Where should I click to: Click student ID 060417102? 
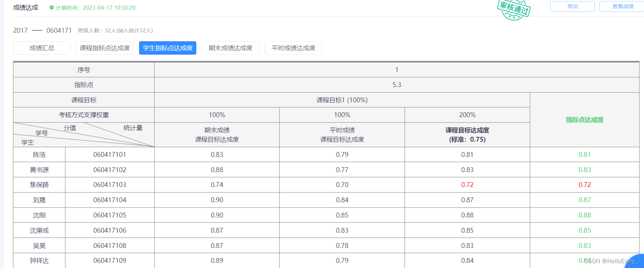110,170
